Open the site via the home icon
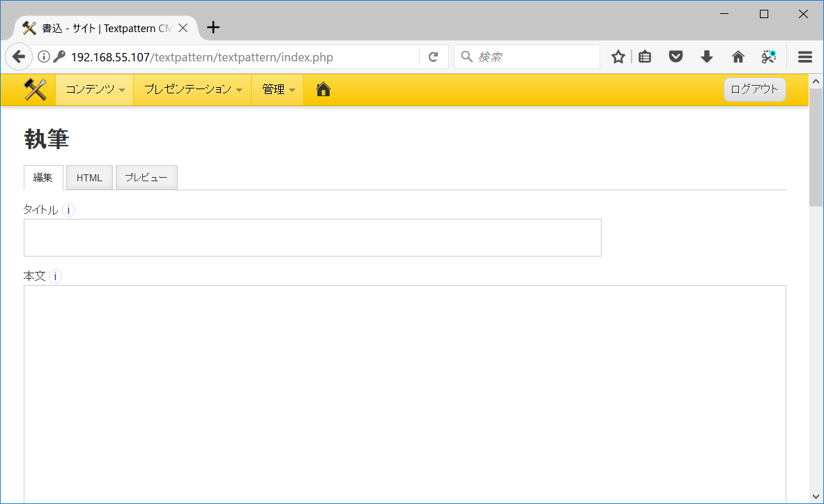Screen dimensions: 824x504 [322, 89]
